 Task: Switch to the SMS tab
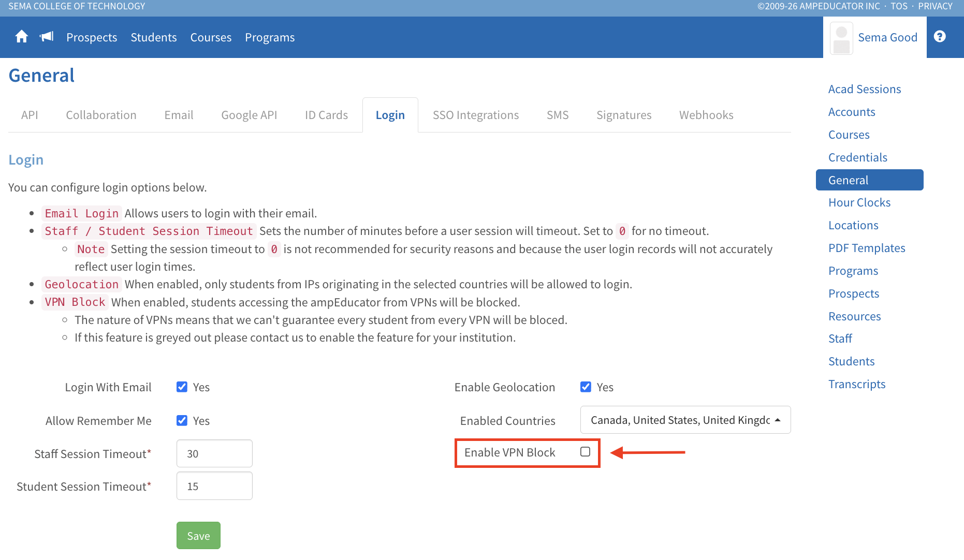point(558,115)
